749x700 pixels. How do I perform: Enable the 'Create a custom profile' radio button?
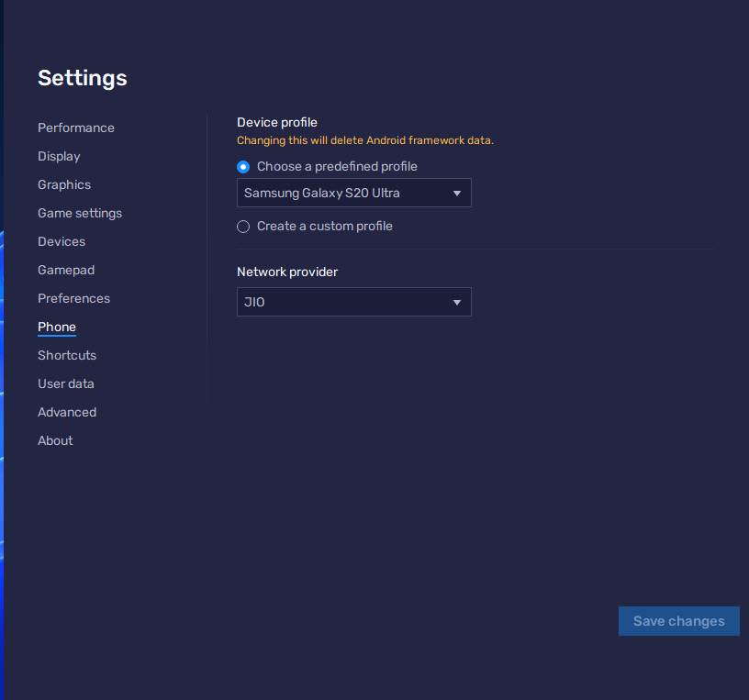tap(243, 227)
